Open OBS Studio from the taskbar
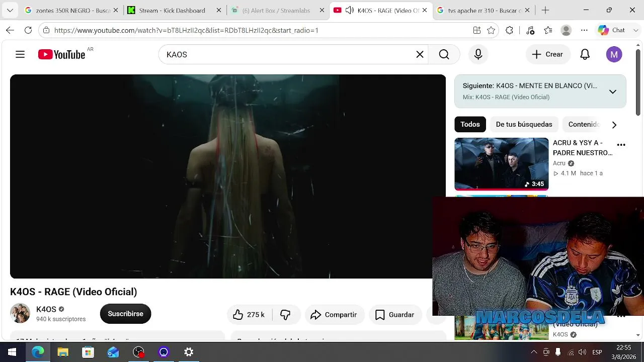The image size is (644, 362). tap(138, 352)
